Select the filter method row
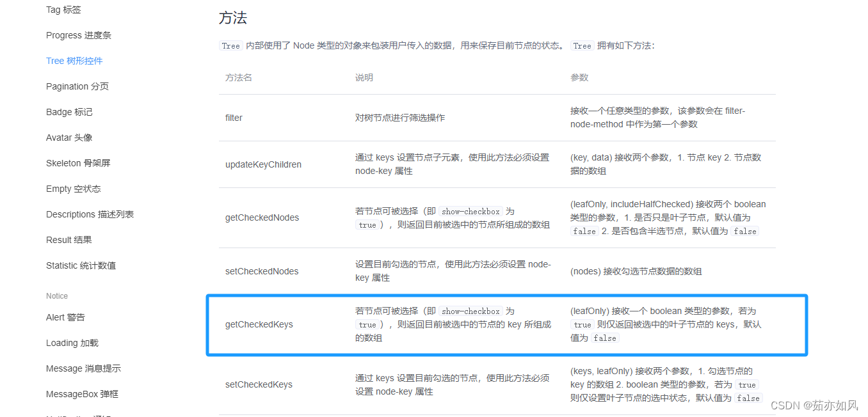This screenshot has height=417, width=868. [233, 117]
